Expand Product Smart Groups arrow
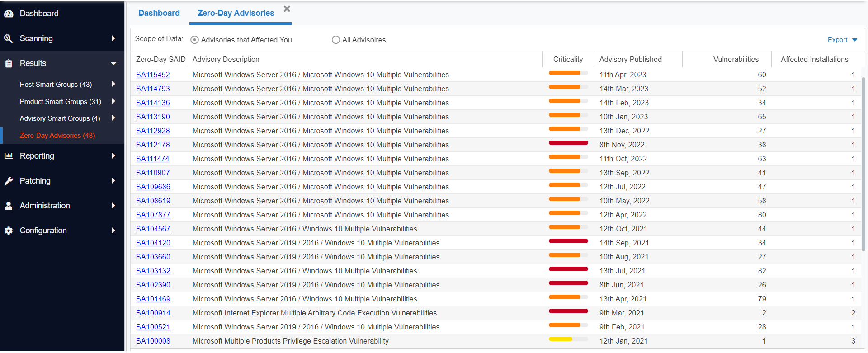868x353 pixels. [x=113, y=101]
